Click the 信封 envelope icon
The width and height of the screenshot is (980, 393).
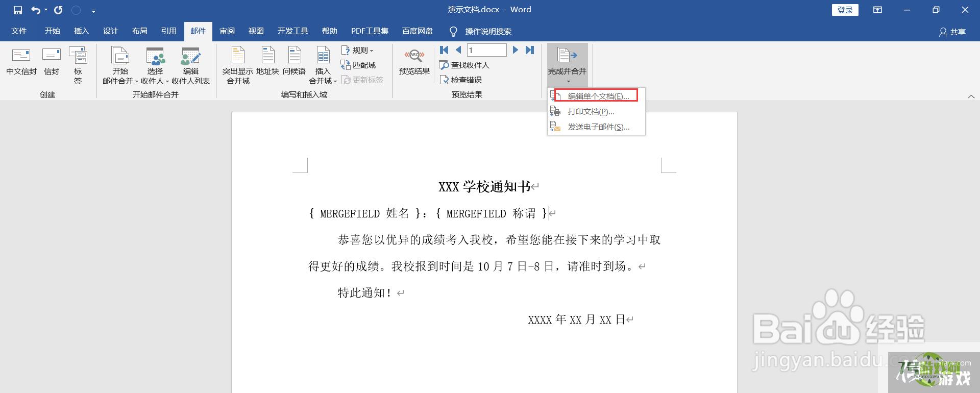(x=52, y=62)
